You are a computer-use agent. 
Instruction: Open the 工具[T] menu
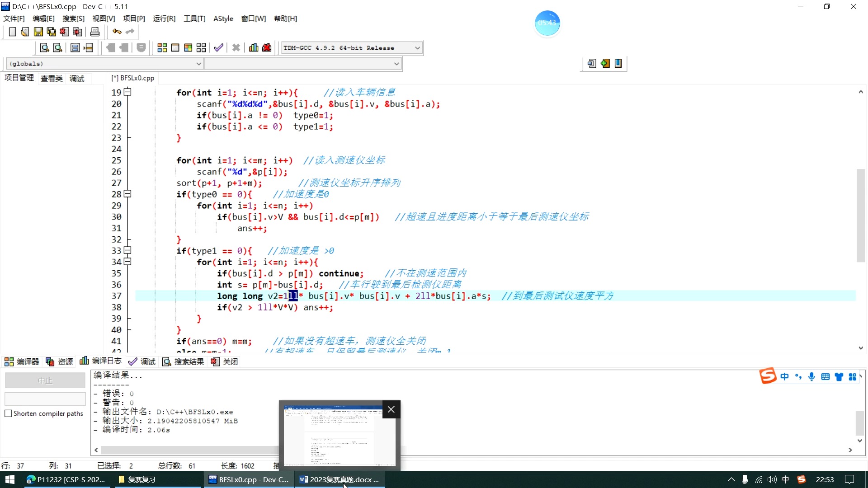[x=194, y=19]
